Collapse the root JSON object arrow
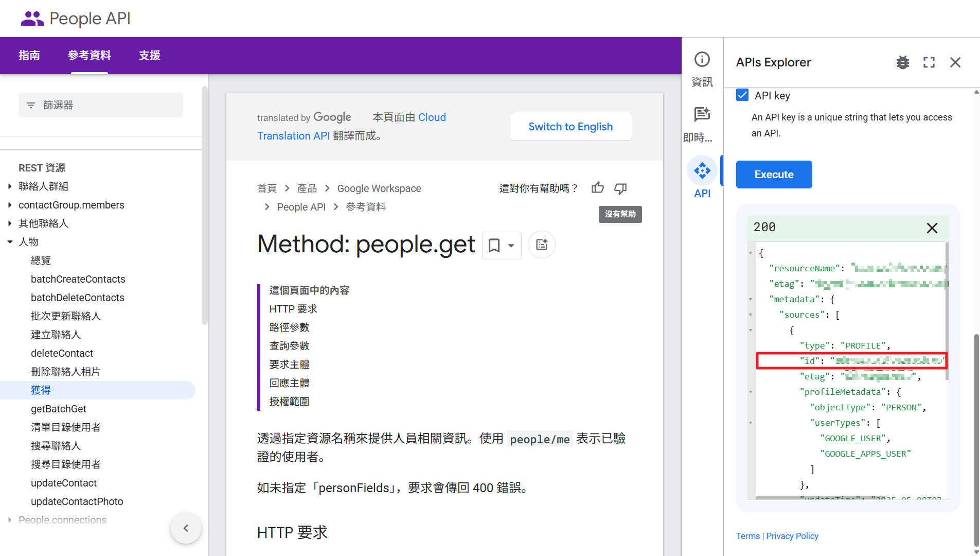The height and width of the screenshot is (556, 980). tap(751, 253)
